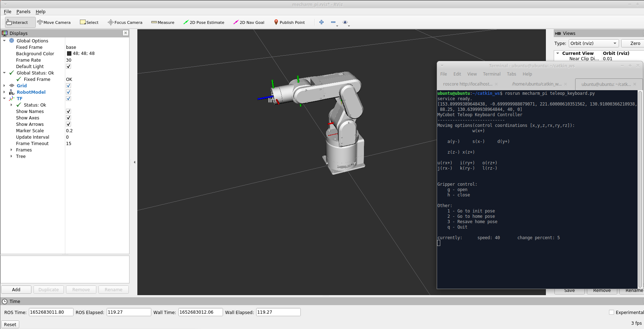Viewport: 644px width, 329px height.
Task: Click the ROS Time input field
Action: click(51, 312)
